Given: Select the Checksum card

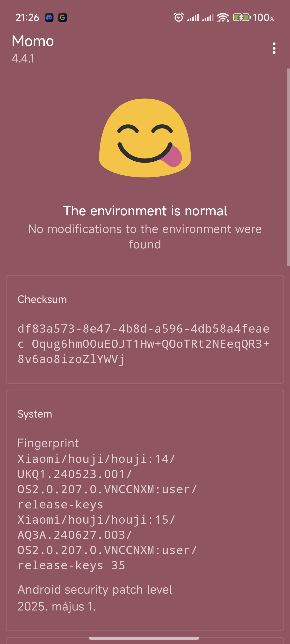Looking at the screenshot, I should click(145, 329).
